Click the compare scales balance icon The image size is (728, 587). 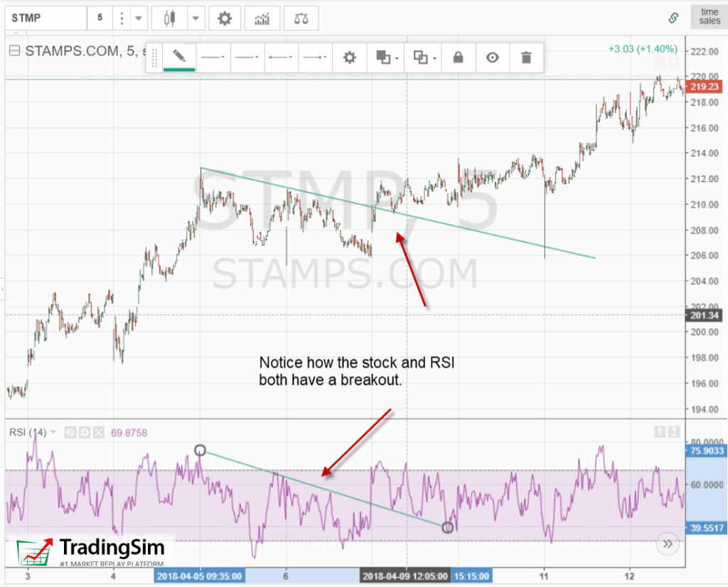point(301,18)
